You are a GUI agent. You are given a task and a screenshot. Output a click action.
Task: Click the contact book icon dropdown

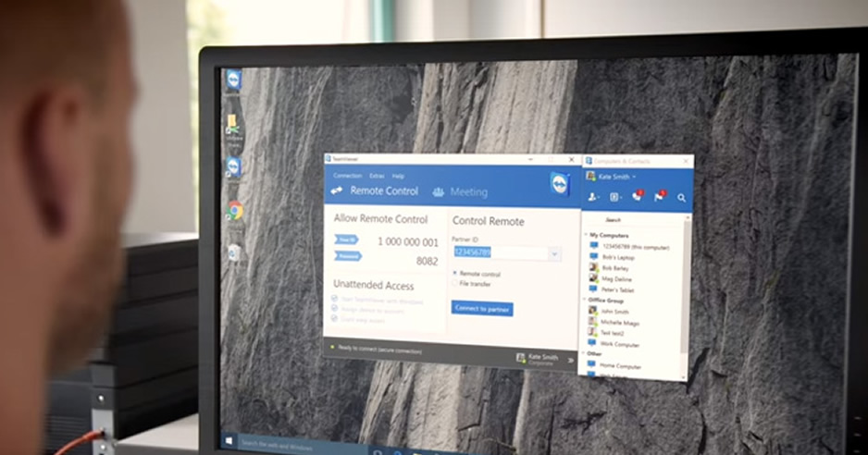point(615,197)
